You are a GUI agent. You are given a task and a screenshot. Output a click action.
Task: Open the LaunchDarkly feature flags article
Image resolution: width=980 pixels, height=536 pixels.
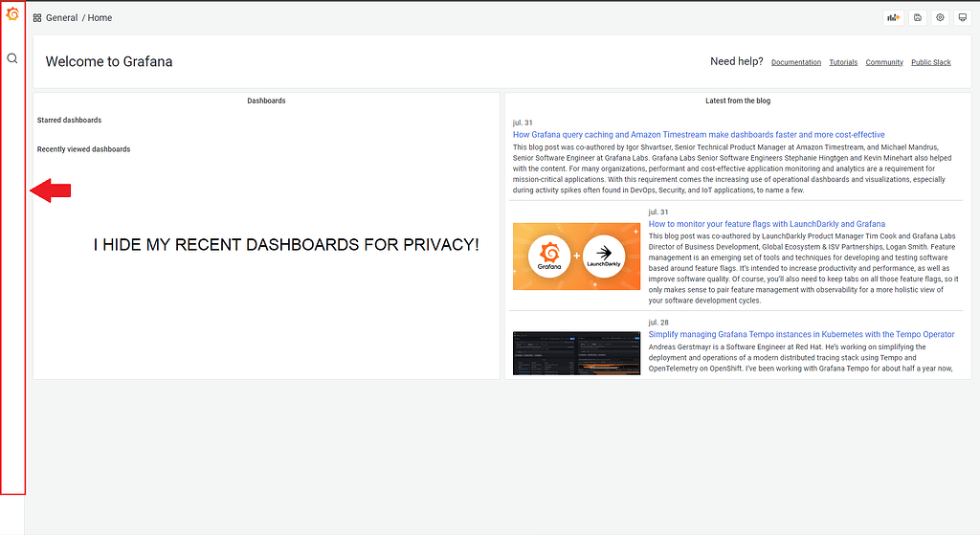pyautogui.click(x=767, y=224)
